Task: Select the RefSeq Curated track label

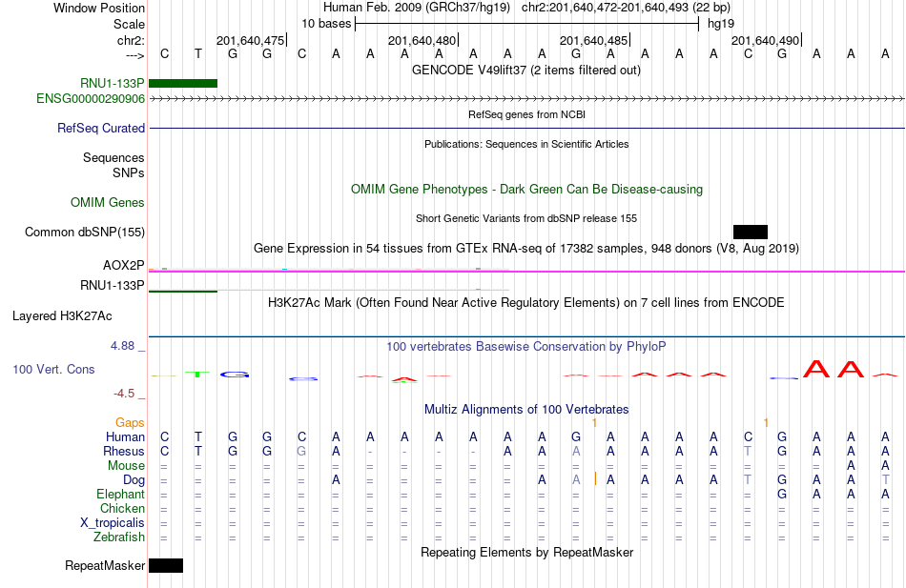Action: pos(101,129)
